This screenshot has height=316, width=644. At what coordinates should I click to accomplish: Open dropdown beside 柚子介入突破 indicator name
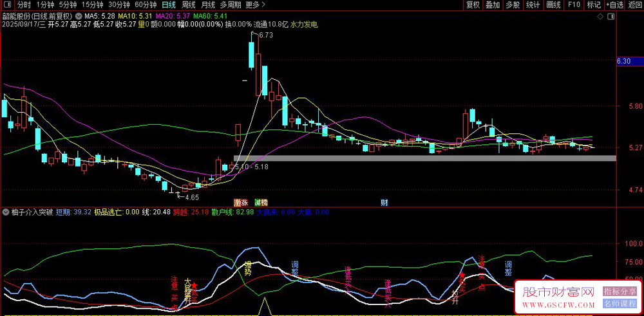[6, 212]
